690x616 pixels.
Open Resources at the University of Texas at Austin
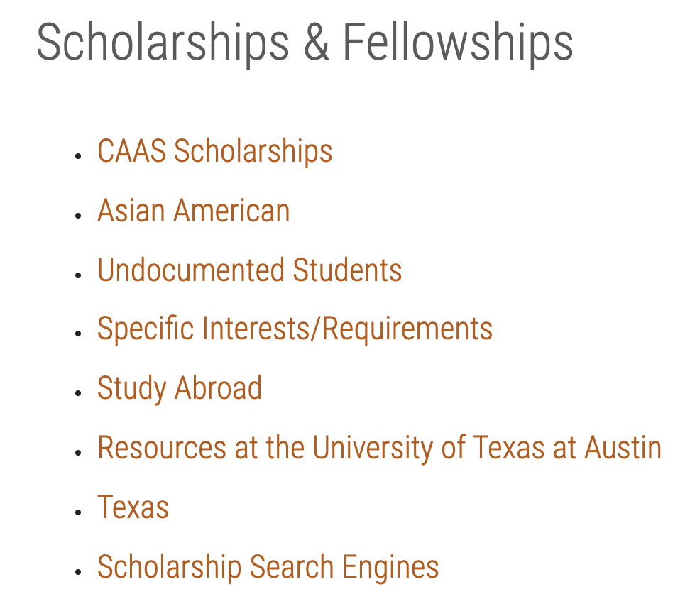379,448
